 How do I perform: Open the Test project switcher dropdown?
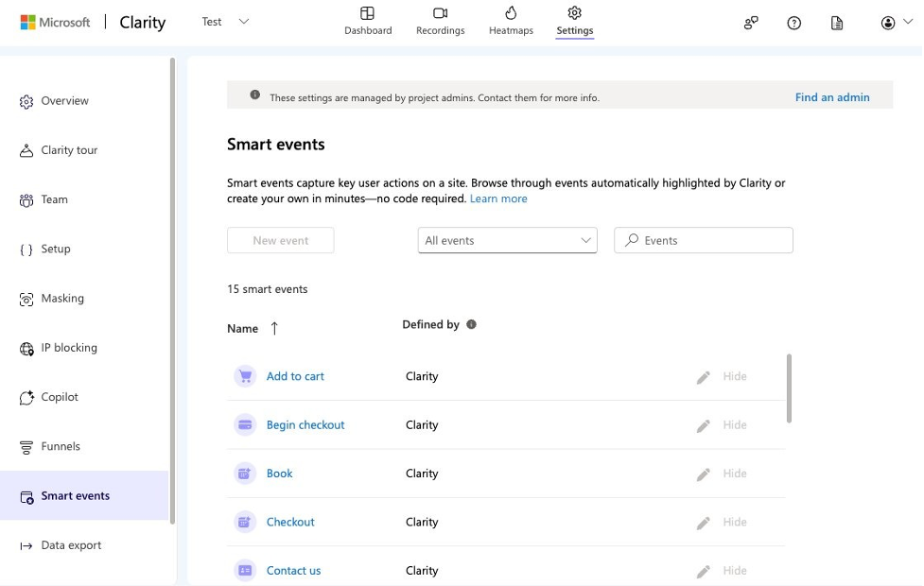[x=226, y=22]
